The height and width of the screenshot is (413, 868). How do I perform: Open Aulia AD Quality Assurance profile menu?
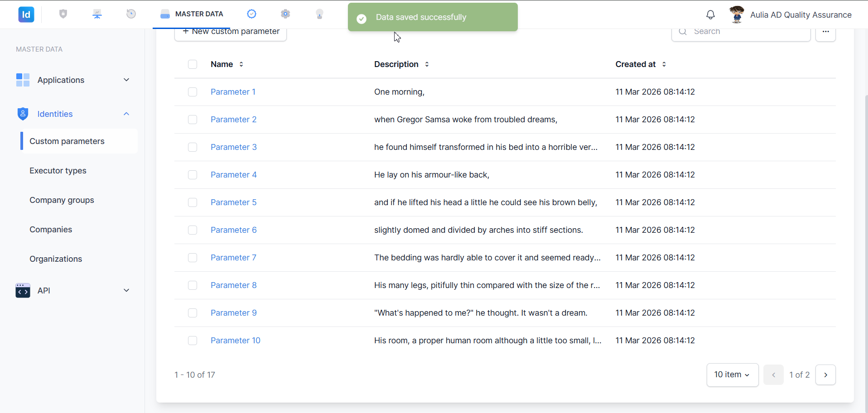pos(800,14)
